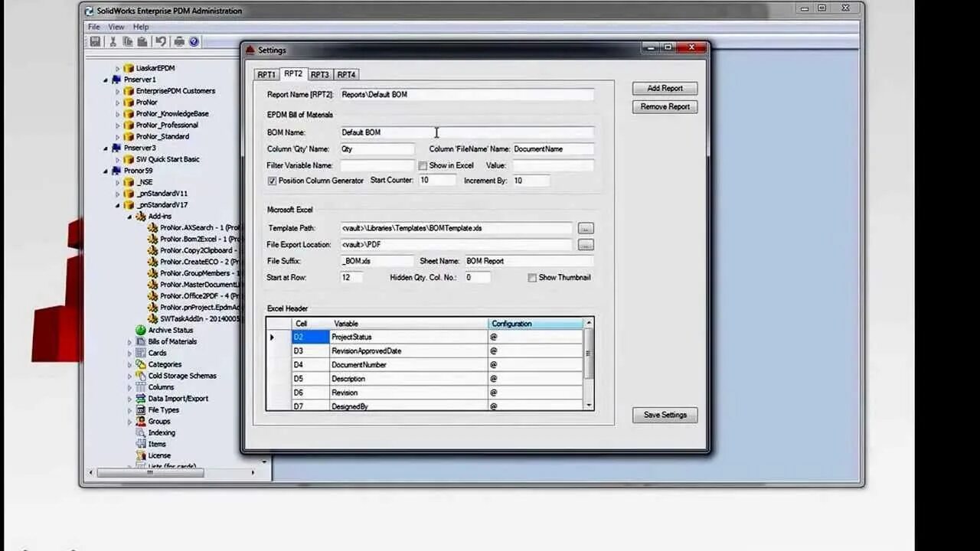Click the Groups node icon
The height and width of the screenshot is (551, 980).
[x=141, y=421]
